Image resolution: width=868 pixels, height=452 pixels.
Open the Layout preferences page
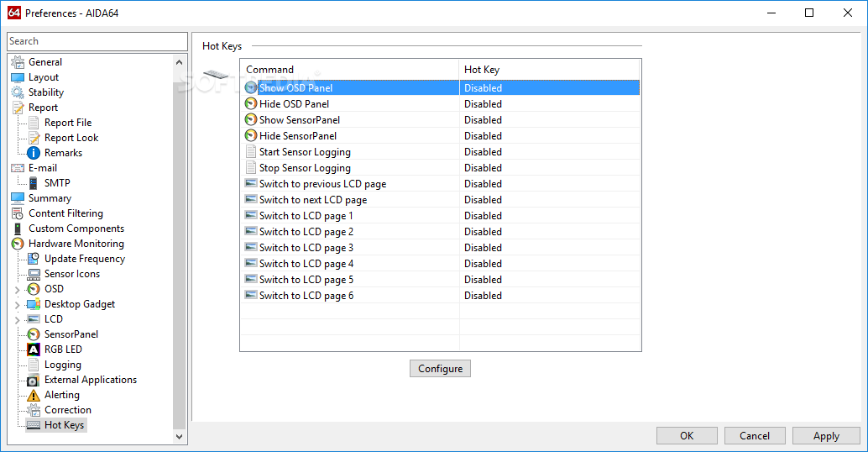pyautogui.click(x=44, y=77)
